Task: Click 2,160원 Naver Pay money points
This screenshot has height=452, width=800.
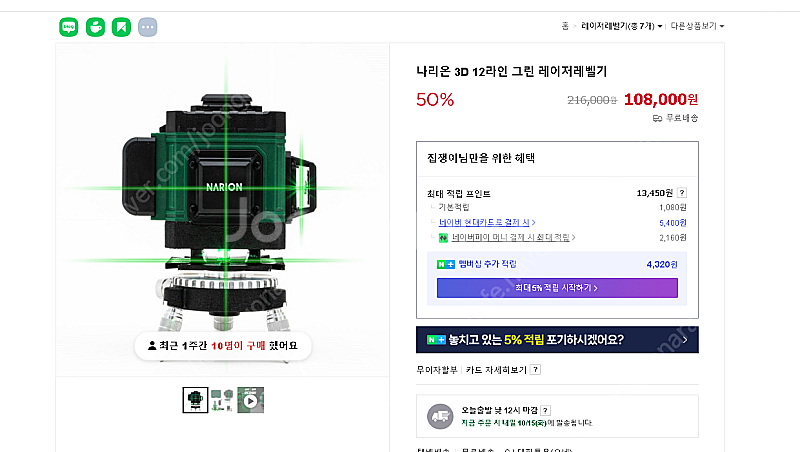Action: click(672, 238)
